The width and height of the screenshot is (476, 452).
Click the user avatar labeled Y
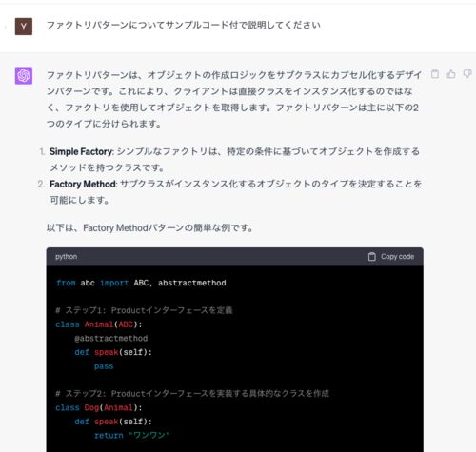click(24, 27)
